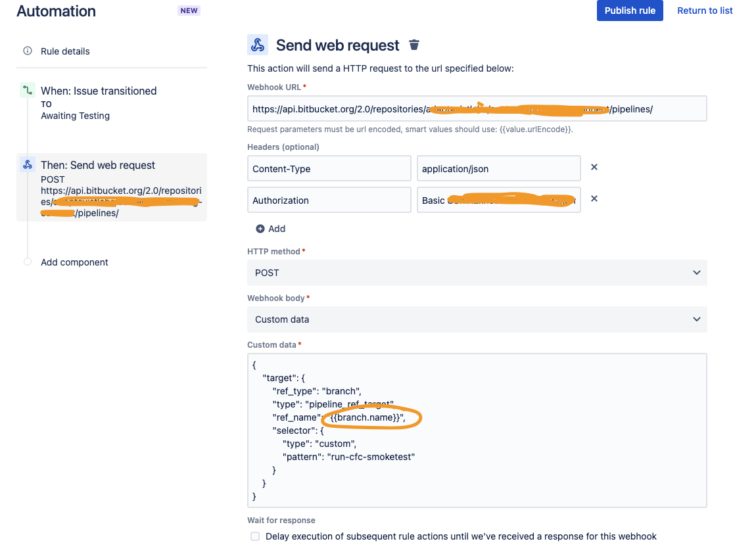The height and width of the screenshot is (556, 756).
Task: Remove the Content-Type header row
Action: pos(594,167)
